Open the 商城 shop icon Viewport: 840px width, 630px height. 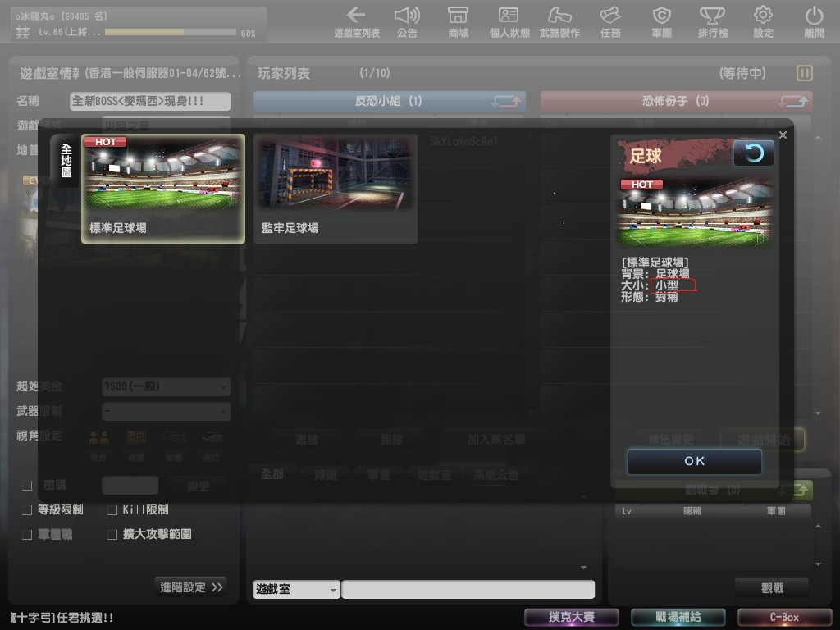tap(458, 16)
